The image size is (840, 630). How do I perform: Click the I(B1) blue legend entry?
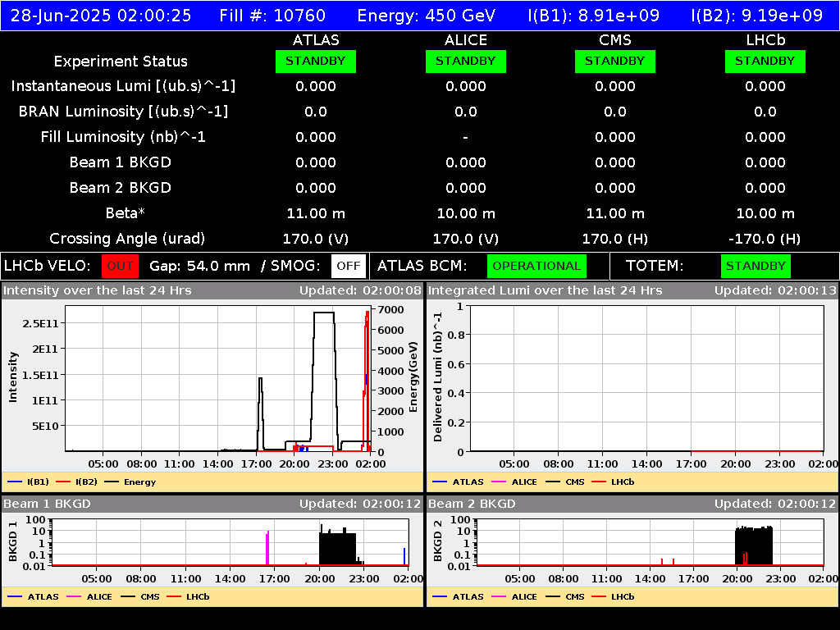(x=29, y=482)
